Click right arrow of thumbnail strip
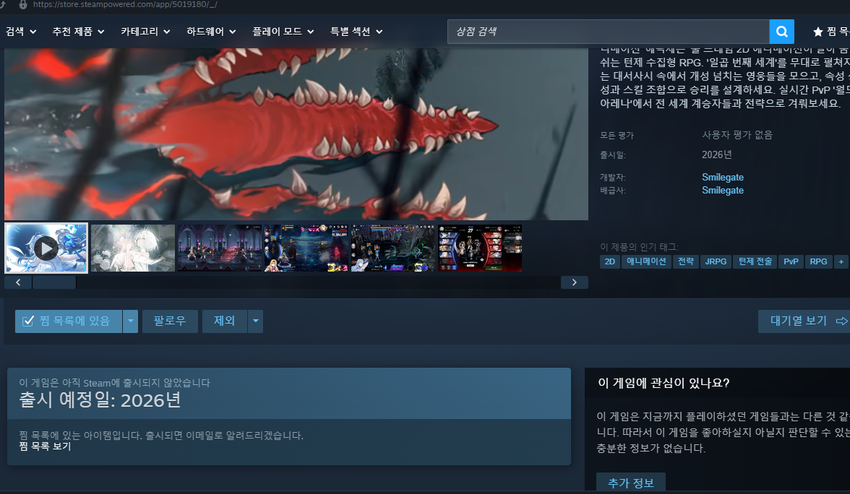The height and width of the screenshot is (494, 850). tap(574, 283)
